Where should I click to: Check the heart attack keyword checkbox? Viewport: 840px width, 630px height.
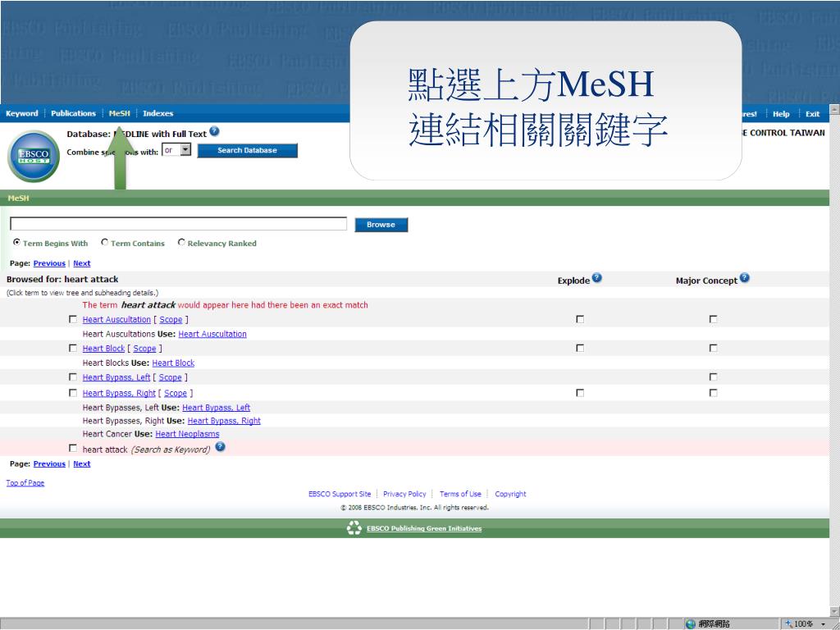click(73, 448)
